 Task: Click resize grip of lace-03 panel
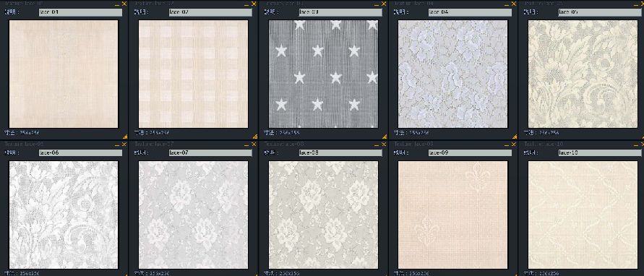coord(385,137)
